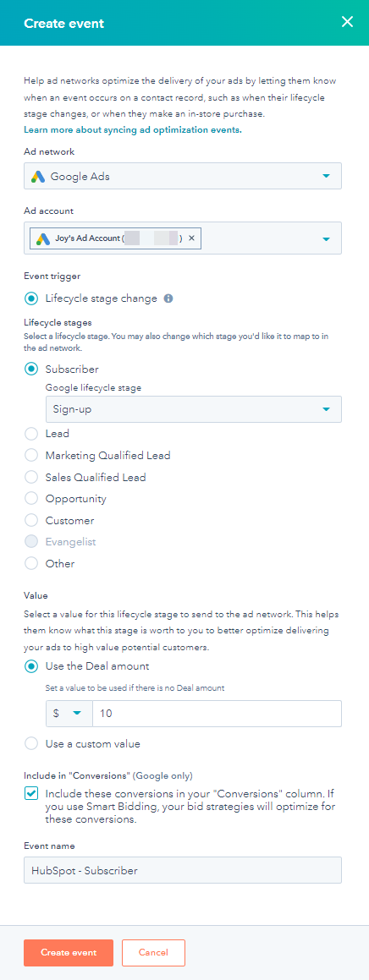Viewport: 369px width, 980px height.
Task: Open Google lifecycle stage Sign-up dropdown
Action: (194, 409)
